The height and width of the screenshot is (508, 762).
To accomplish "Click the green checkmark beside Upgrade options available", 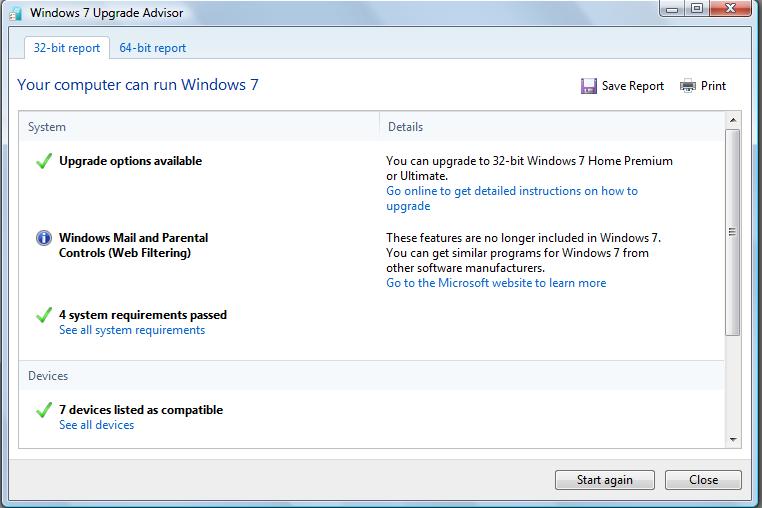I will click(x=44, y=161).
